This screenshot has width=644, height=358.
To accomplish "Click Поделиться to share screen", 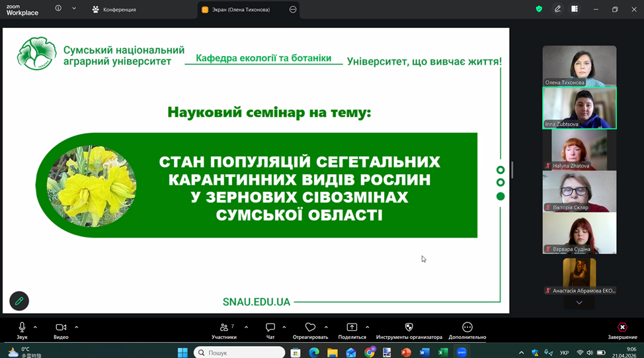I will (352, 330).
